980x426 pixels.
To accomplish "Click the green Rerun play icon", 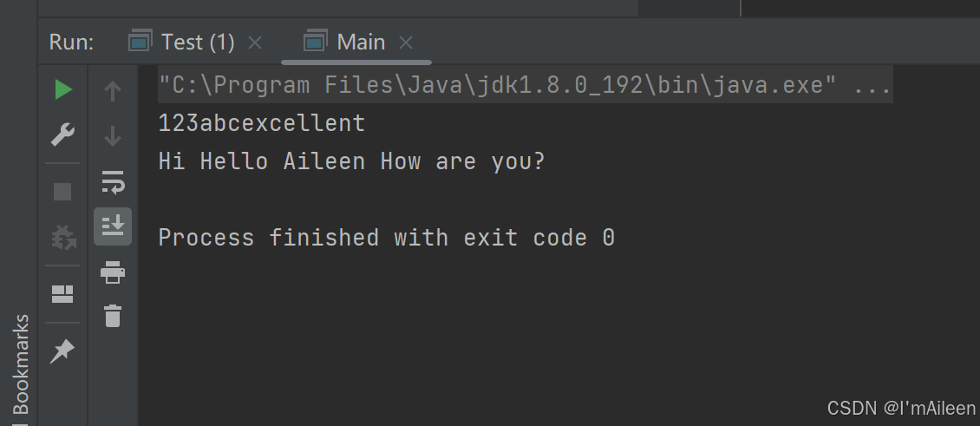I will pyautogui.click(x=63, y=90).
